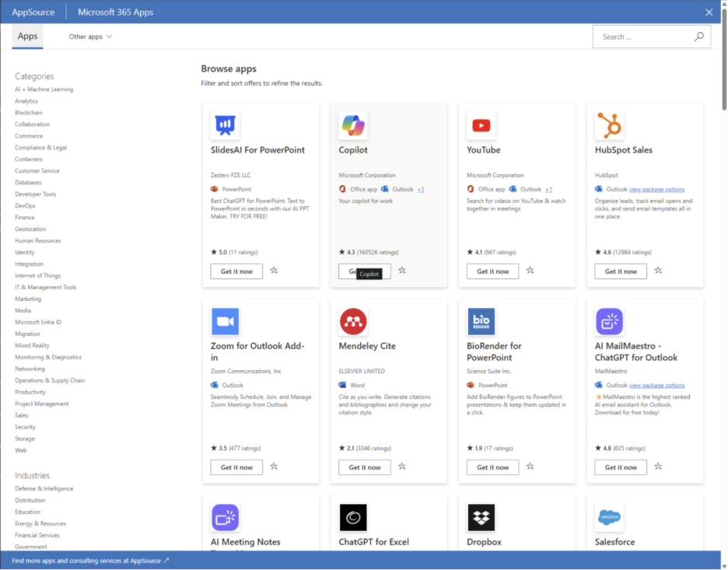
Task: Open the Mendeley Cite title
Action: coord(367,346)
